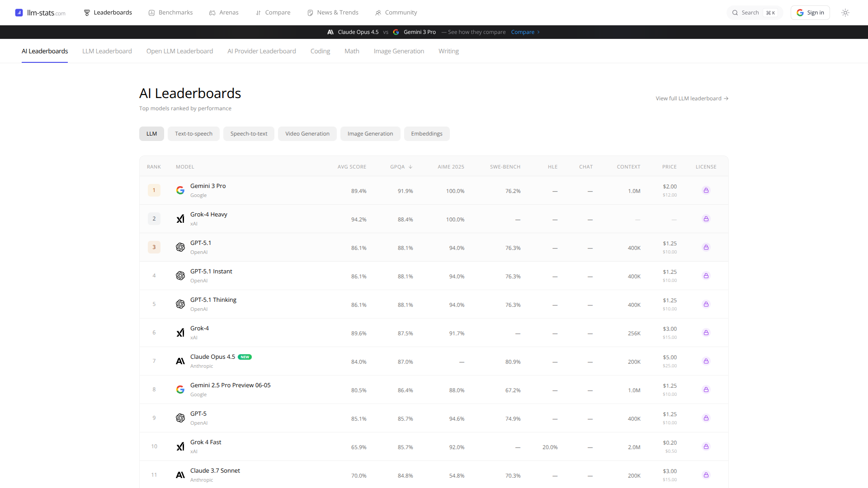The image size is (868, 488).
Task: Select the Text-to-speech filter pill
Action: (x=193, y=133)
